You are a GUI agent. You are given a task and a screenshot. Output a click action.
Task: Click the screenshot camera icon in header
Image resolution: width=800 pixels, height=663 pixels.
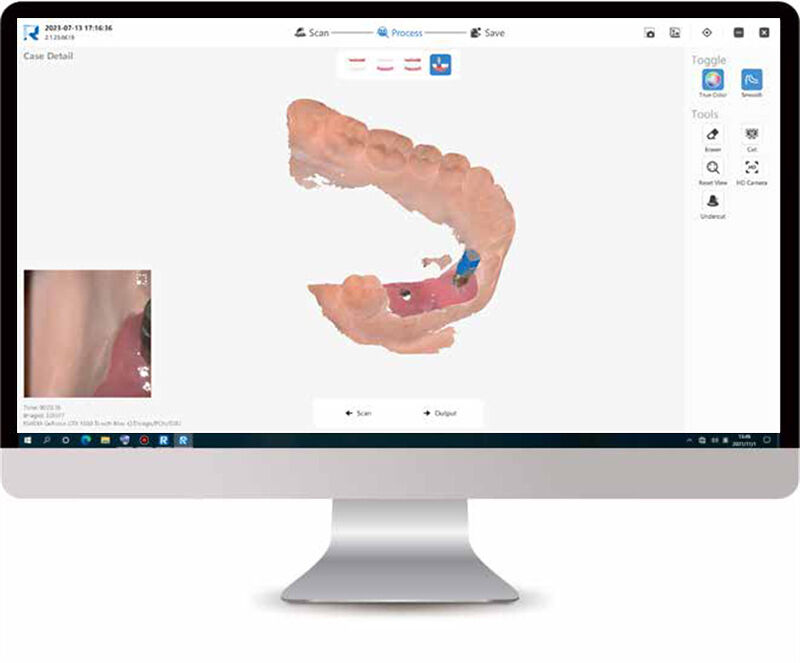649,33
